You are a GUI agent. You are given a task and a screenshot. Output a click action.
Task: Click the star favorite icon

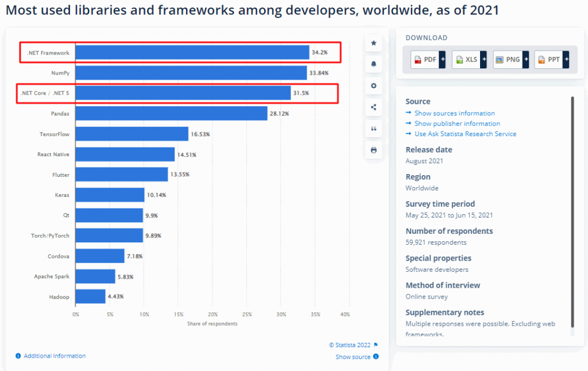coord(373,43)
